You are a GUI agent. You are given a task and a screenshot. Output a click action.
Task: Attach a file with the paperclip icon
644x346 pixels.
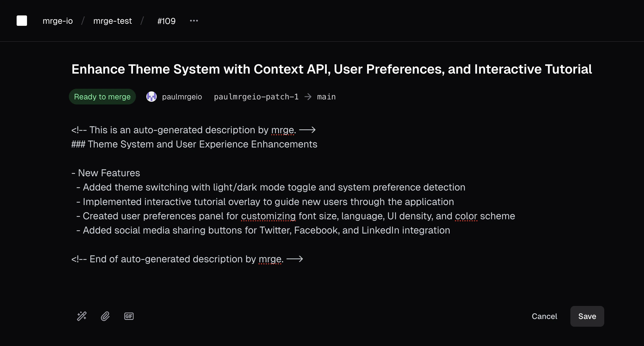[105, 316]
